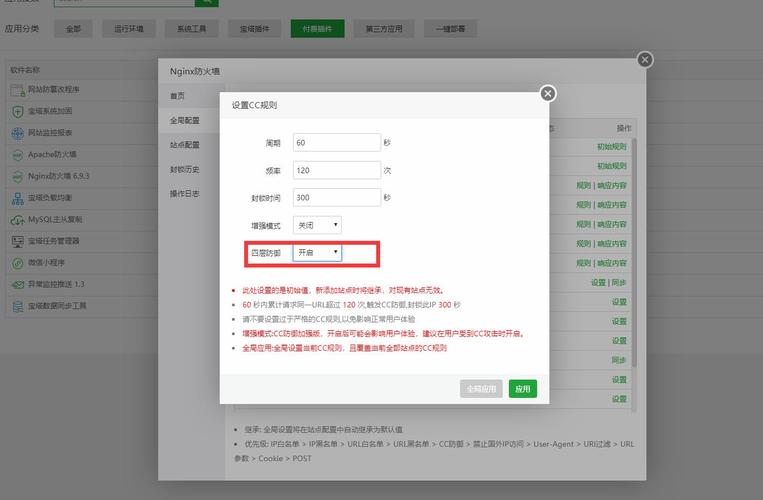The height and width of the screenshot is (500, 763).
Task: Click the 网站监控报表 row text
Action: [x=50, y=133]
